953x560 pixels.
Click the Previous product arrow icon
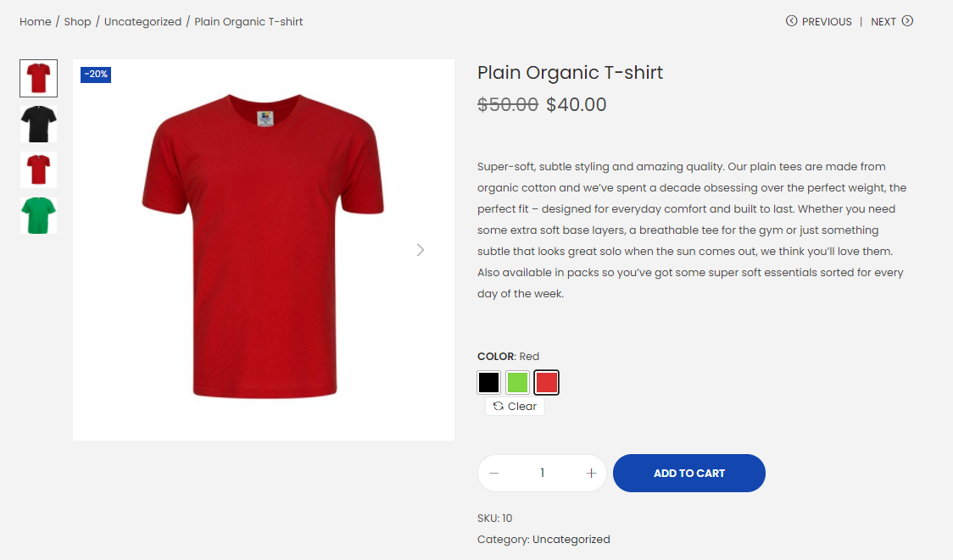pyautogui.click(x=791, y=21)
